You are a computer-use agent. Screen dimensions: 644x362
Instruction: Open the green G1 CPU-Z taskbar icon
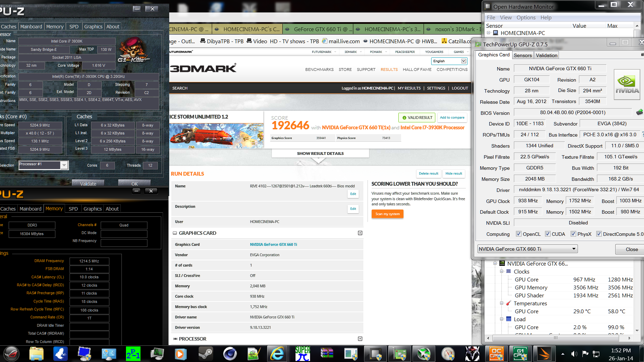(x=520, y=354)
